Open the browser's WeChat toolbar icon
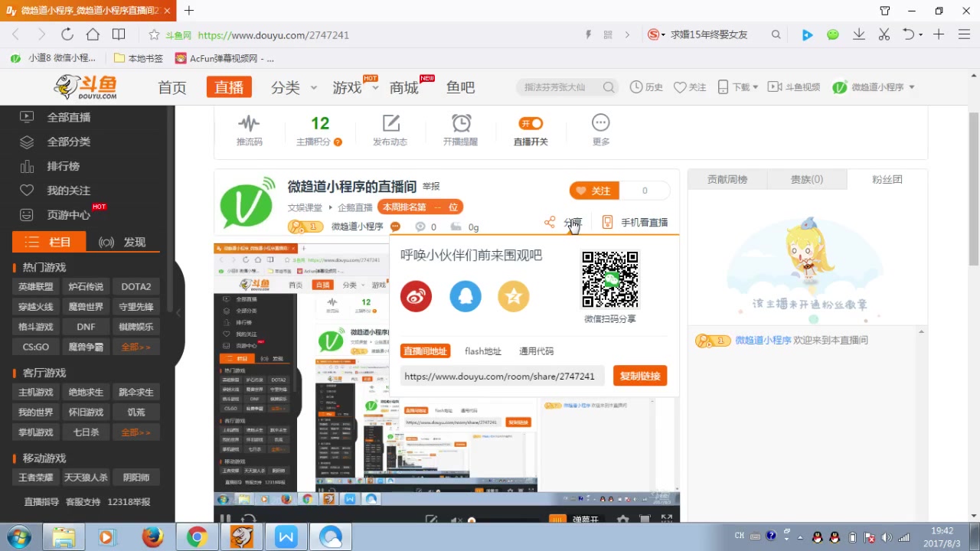980x551 pixels. point(833,34)
